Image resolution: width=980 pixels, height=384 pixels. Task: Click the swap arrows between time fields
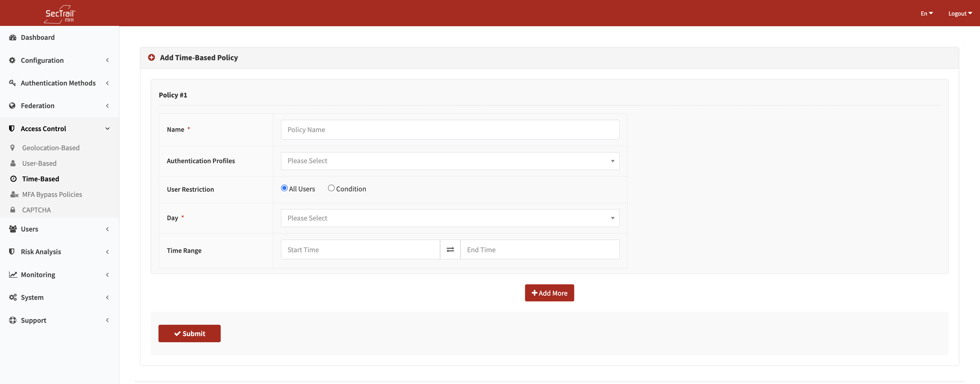click(x=450, y=250)
